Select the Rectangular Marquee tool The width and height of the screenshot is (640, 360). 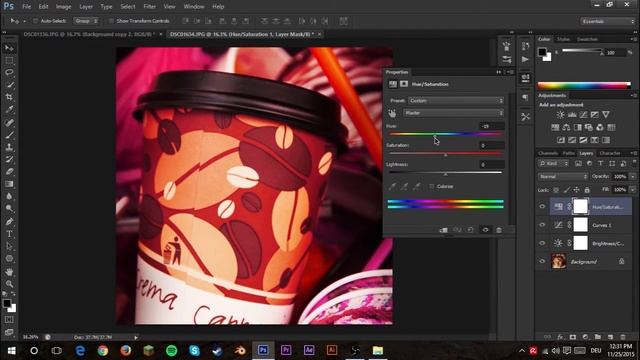coord(9,60)
